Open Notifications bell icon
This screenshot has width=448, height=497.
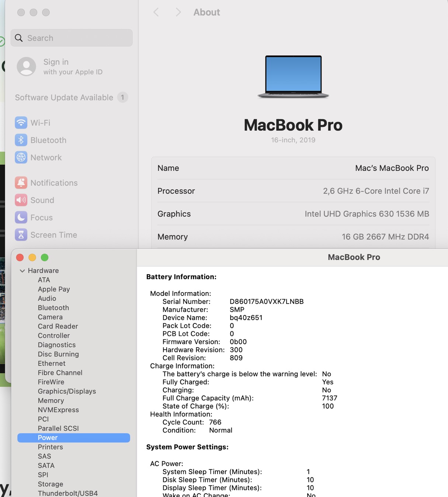click(21, 183)
